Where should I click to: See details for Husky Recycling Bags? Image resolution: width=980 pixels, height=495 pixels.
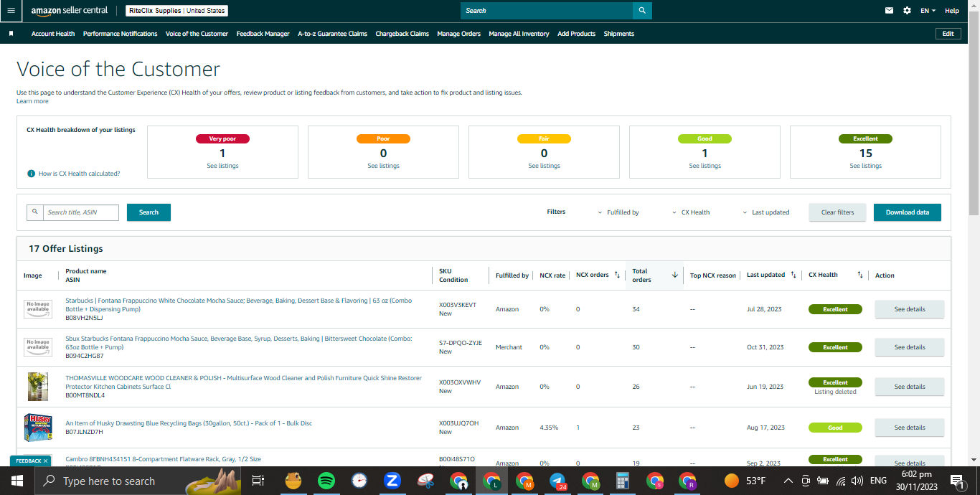coord(909,428)
